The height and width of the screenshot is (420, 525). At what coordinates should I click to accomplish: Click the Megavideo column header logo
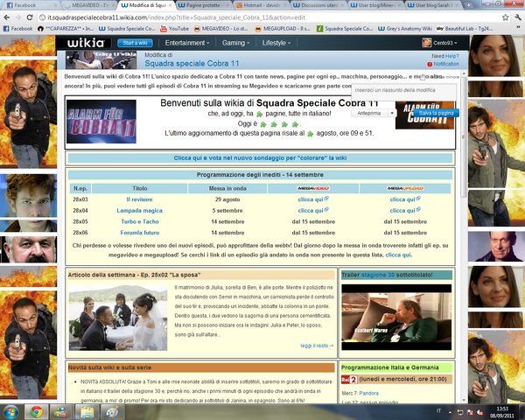[313, 188]
